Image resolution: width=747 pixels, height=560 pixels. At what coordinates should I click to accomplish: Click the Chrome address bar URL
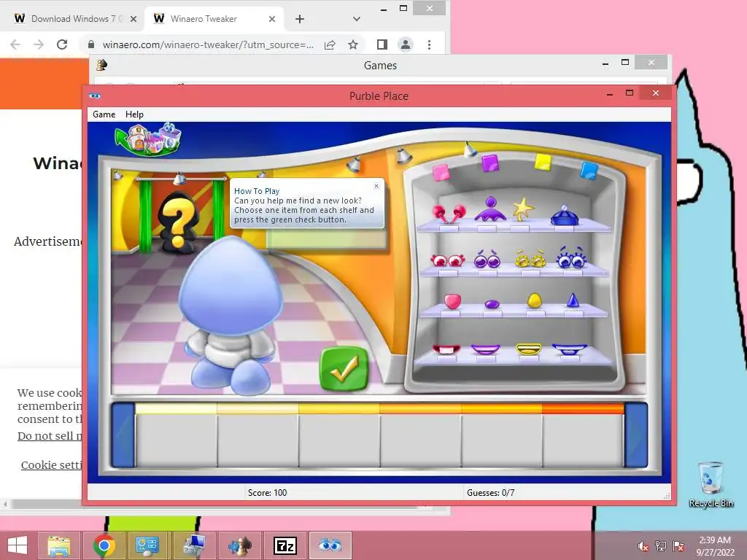[x=208, y=44]
